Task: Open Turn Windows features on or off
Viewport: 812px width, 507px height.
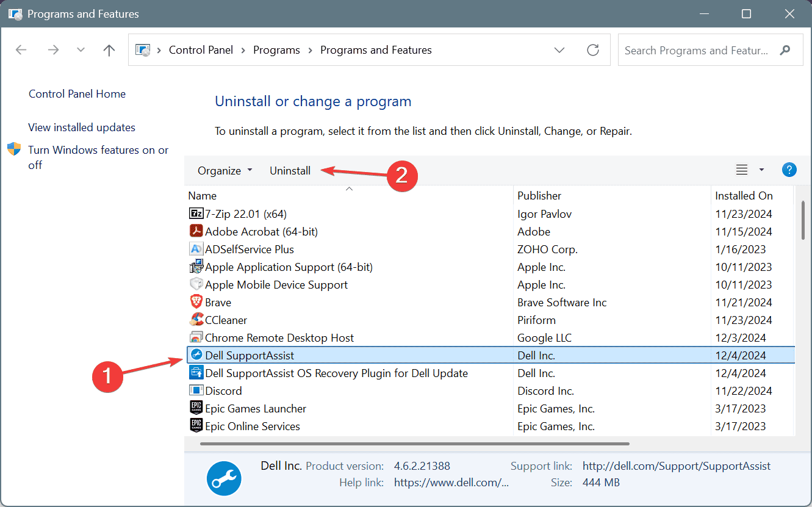Action: pyautogui.click(x=98, y=157)
